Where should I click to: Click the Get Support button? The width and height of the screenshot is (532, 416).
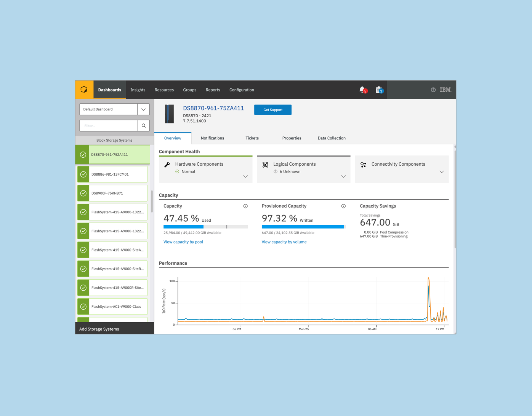point(273,110)
